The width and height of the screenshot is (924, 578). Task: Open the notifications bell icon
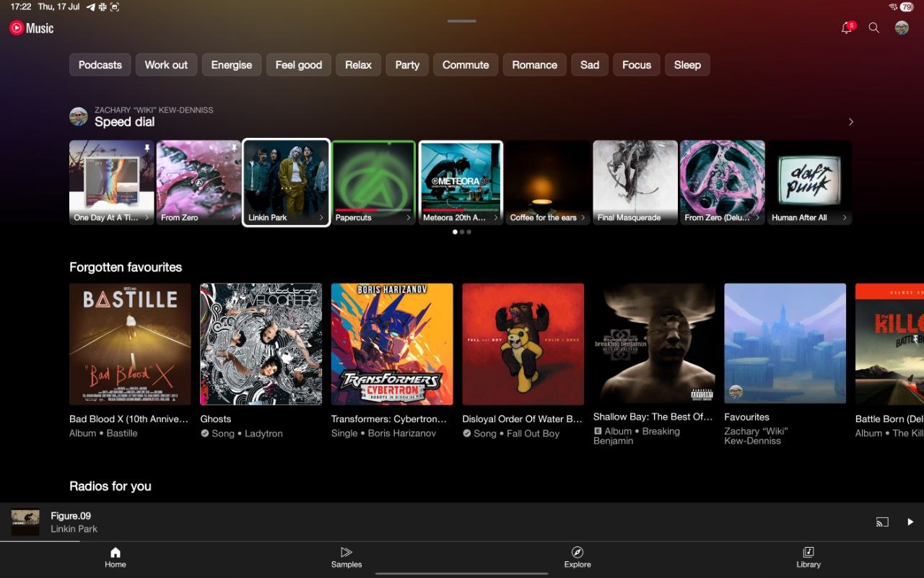click(847, 28)
